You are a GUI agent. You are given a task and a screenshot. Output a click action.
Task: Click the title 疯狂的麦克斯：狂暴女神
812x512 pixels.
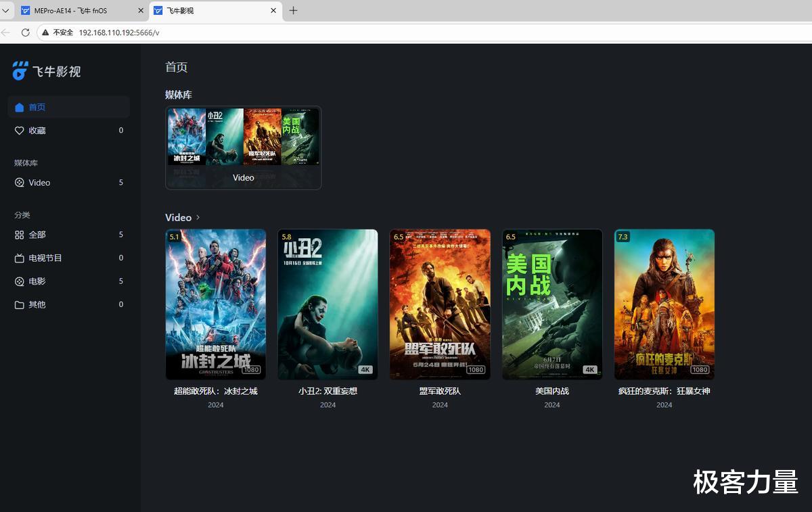664,391
